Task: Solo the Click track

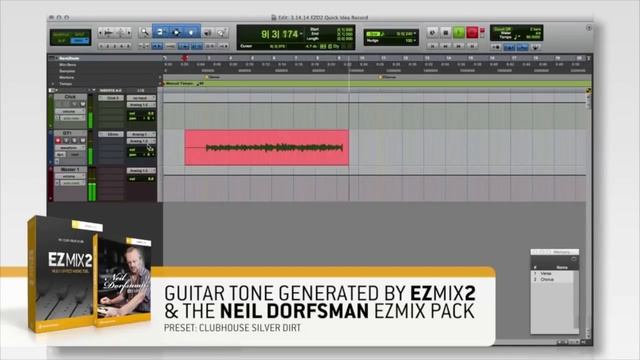Action: coord(74,104)
